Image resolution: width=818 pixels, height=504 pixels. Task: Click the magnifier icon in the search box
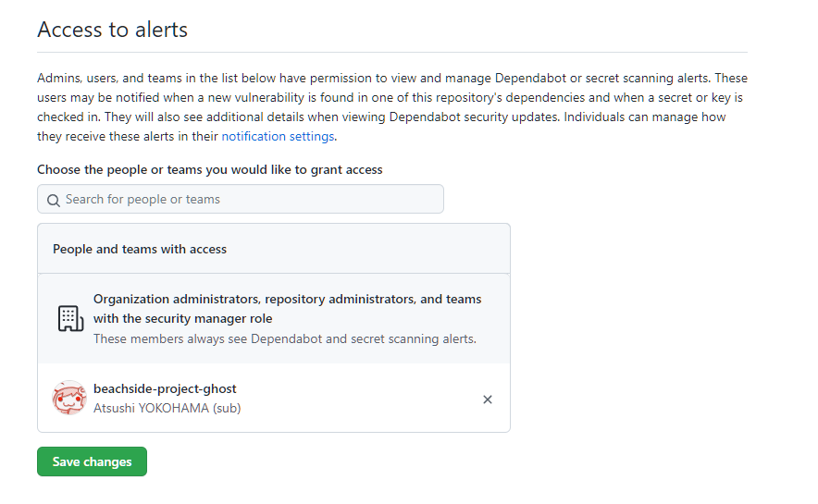pos(54,200)
